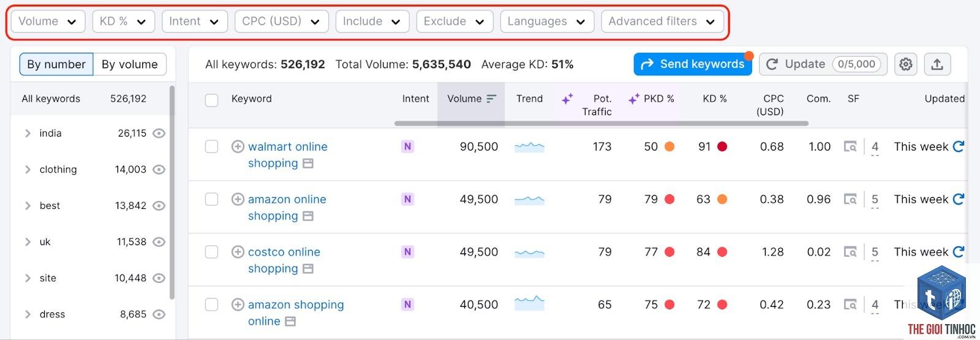980x340 pixels.
Task: Check the walmart online shopping row checkbox
Action: click(211, 146)
